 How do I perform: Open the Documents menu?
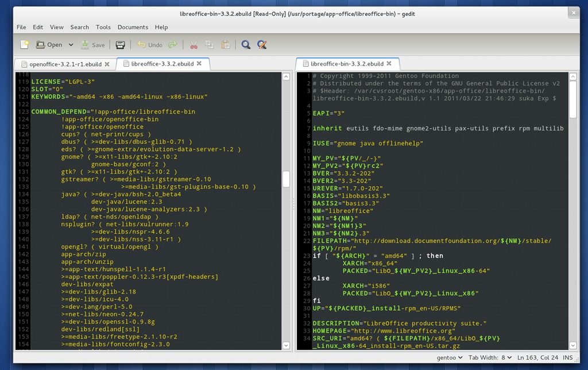(133, 27)
